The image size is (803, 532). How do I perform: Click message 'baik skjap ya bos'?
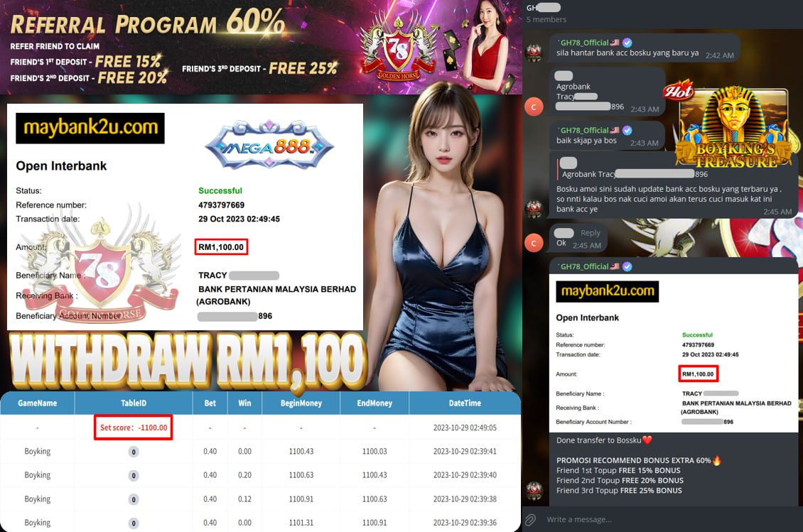(x=586, y=141)
